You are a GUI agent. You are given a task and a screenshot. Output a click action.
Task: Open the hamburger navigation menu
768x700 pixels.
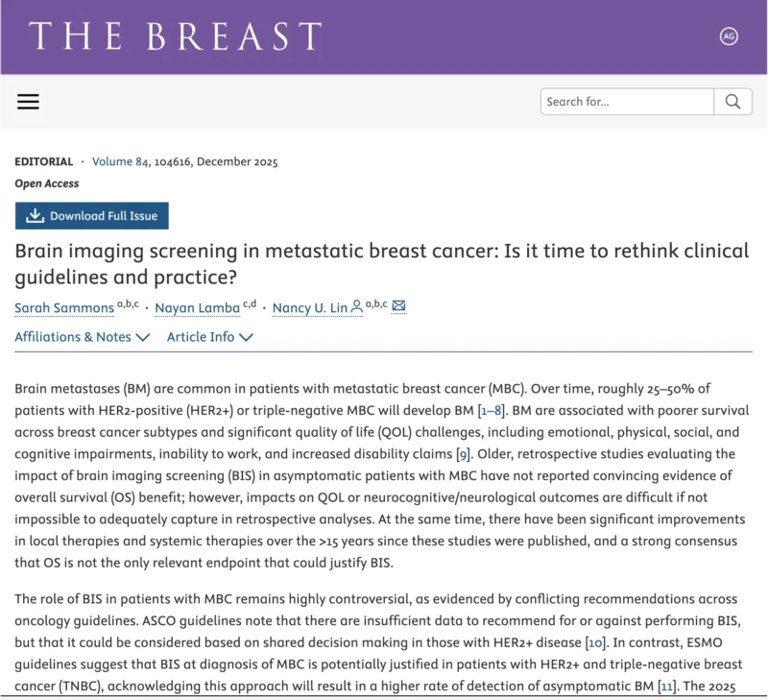click(x=28, y=102)
